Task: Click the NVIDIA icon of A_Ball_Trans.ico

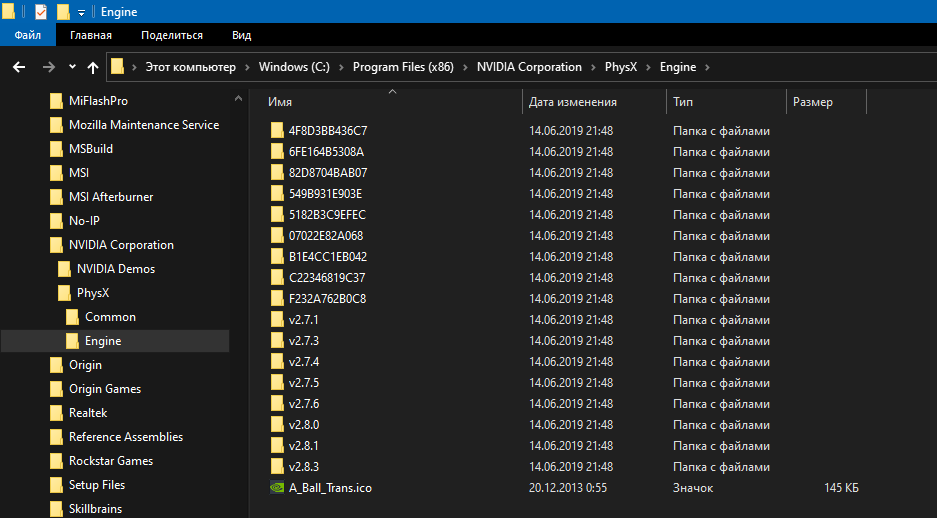Action: [277, 488]
